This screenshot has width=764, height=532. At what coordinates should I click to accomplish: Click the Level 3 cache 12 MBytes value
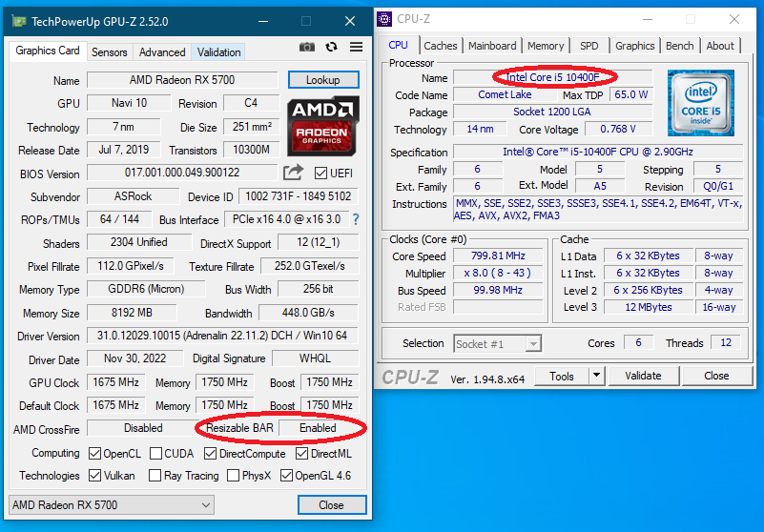(x=648, y=307)
